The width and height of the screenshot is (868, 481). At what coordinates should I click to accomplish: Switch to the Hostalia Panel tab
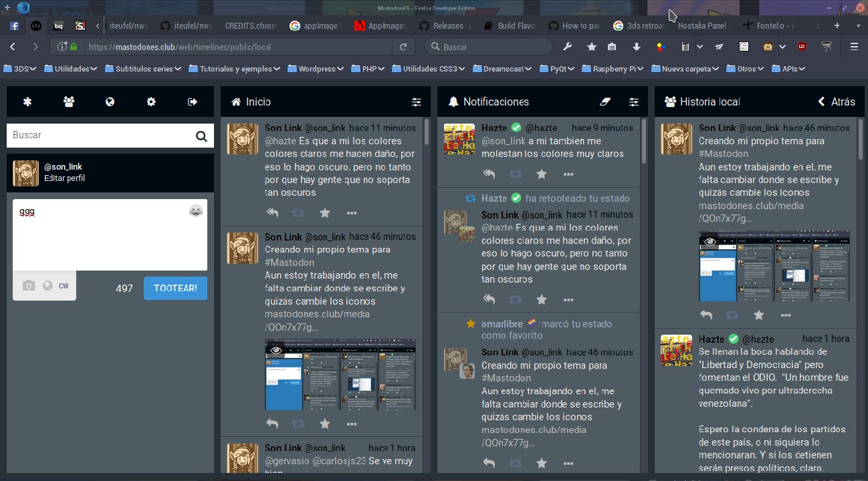click(x=703, y=26)
